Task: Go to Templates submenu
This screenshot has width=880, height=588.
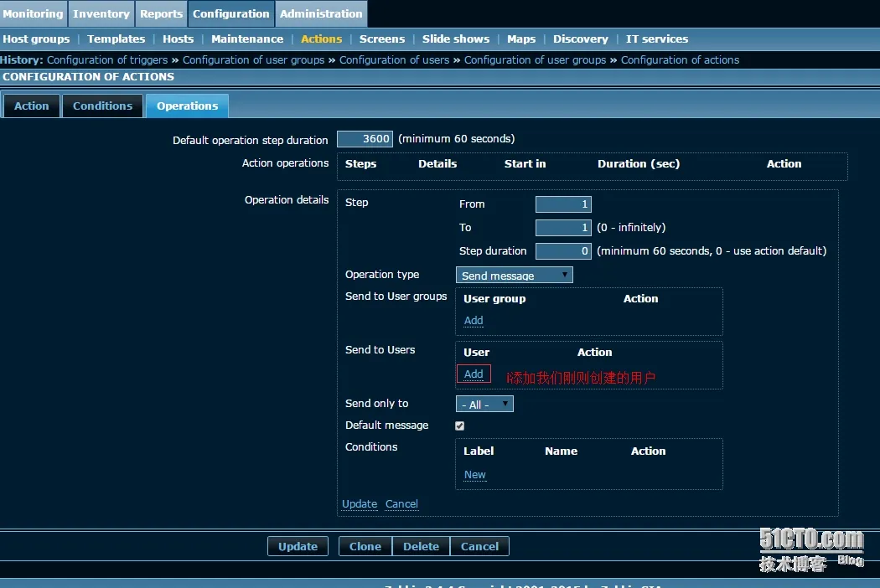Action: pos(116,39)
